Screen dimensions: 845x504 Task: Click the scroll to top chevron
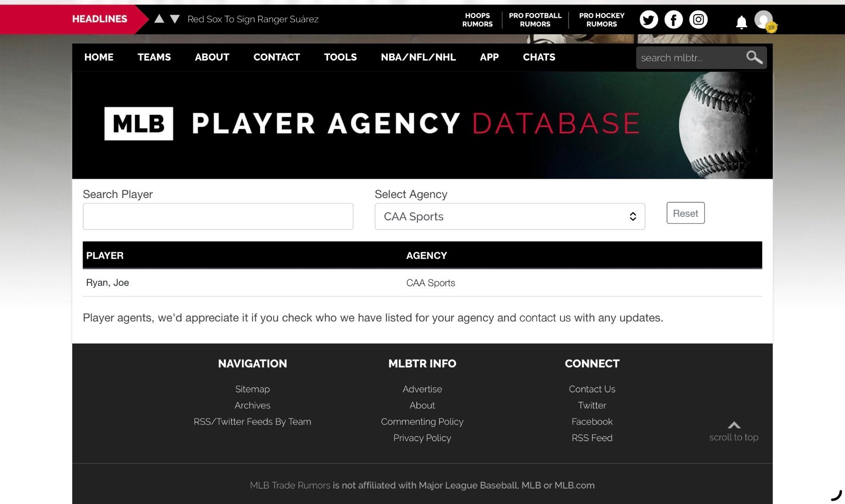(734, 425)
